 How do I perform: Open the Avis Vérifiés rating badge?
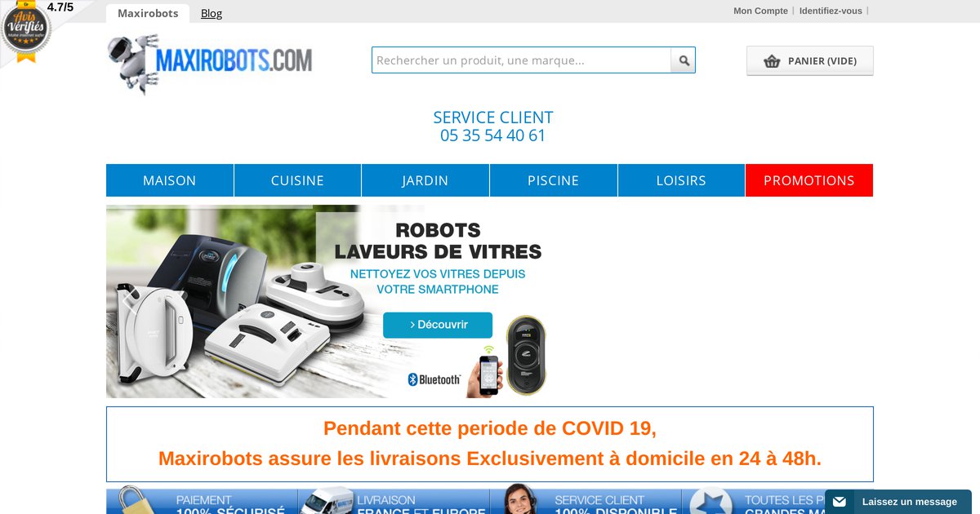pyautogui.click(x=26, y=31)
